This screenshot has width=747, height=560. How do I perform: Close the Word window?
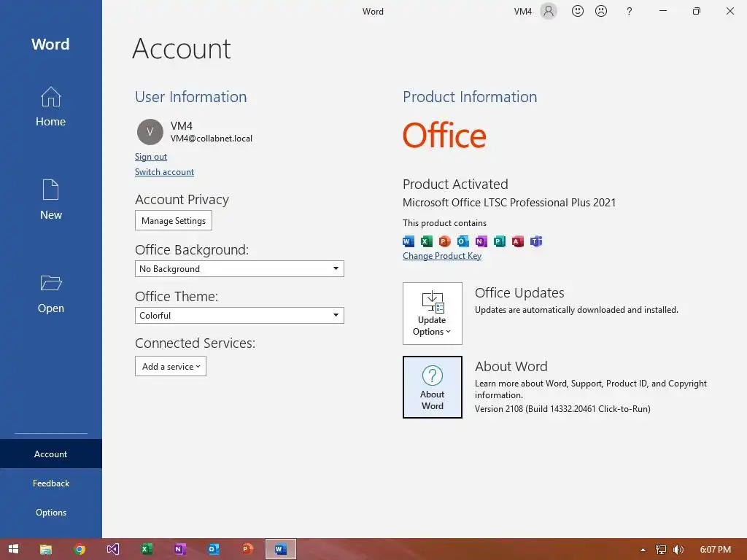pyautogui.click(x=729, y=11)
